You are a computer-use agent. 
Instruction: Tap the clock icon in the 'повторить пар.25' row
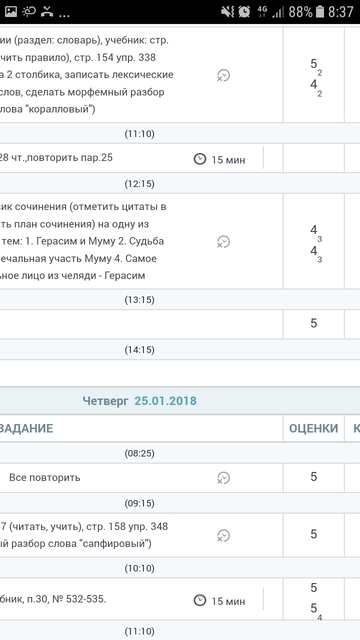[x=200, y=159]
